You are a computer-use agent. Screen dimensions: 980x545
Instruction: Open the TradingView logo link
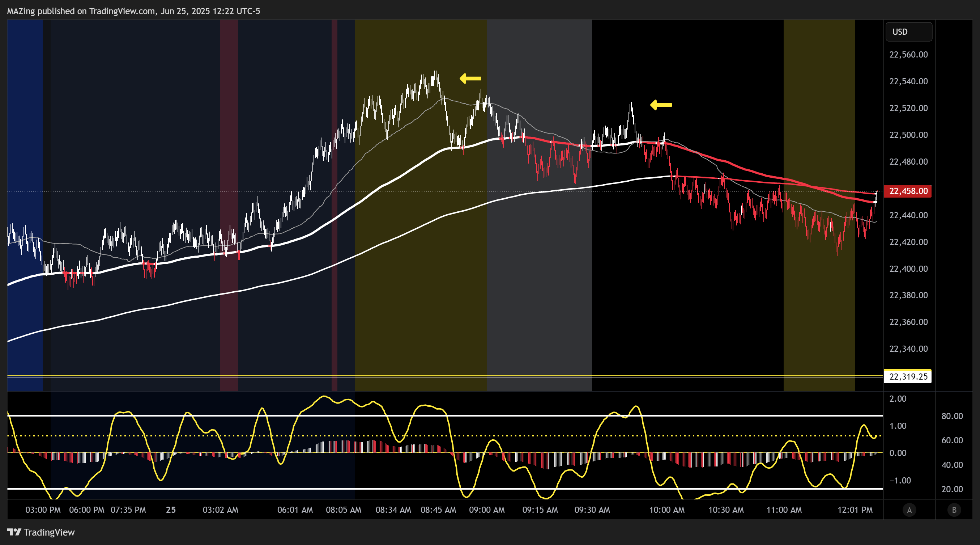click(41, 532)
